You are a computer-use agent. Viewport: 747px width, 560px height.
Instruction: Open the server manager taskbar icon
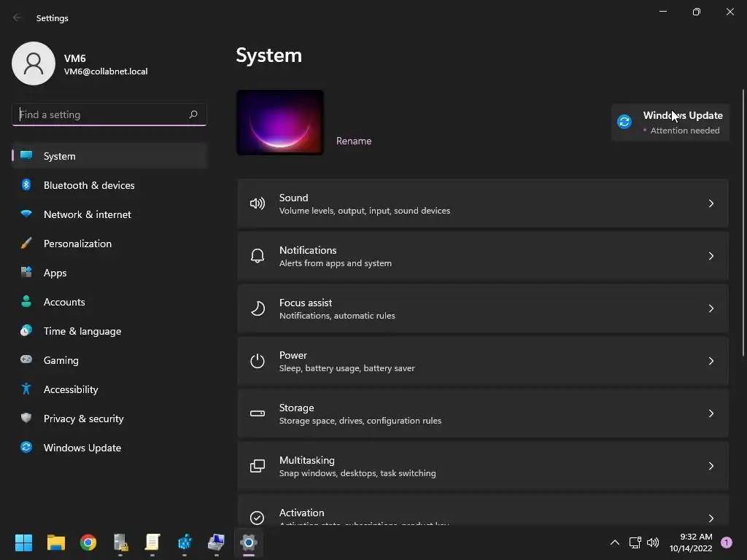point(120,542)
